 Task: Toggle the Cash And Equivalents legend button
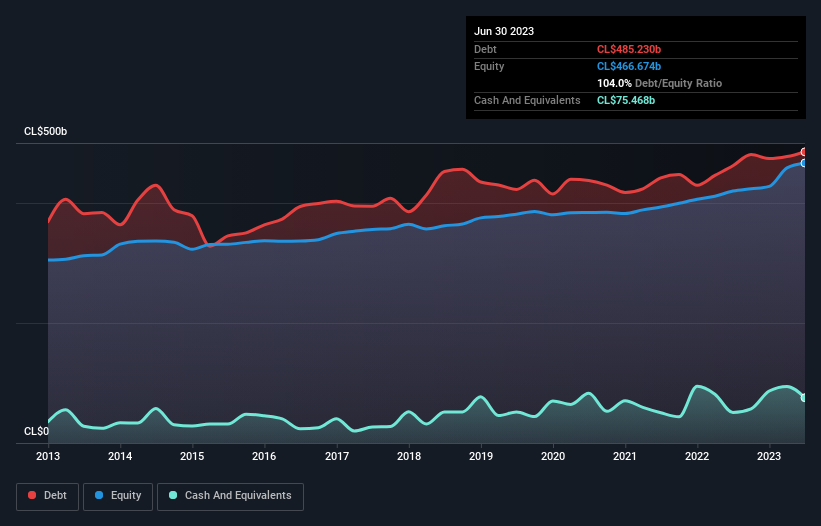pyautogui.click(x=230, y=496)
